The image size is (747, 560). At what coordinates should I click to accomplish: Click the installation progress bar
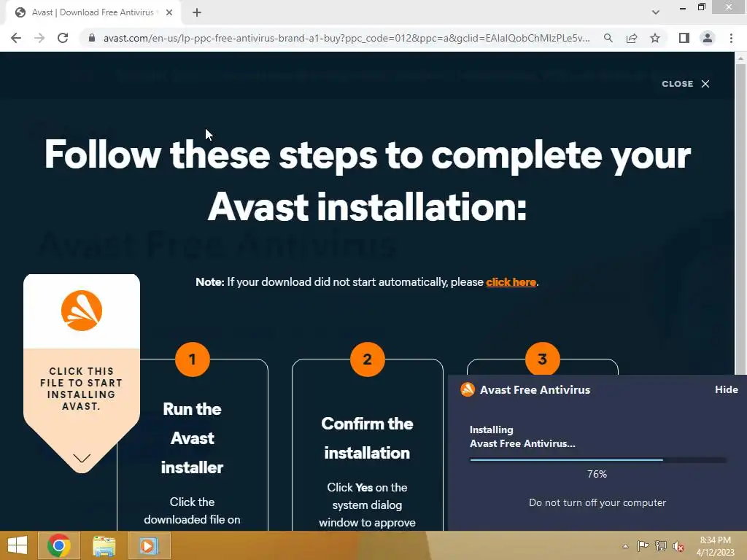[598, 460]
